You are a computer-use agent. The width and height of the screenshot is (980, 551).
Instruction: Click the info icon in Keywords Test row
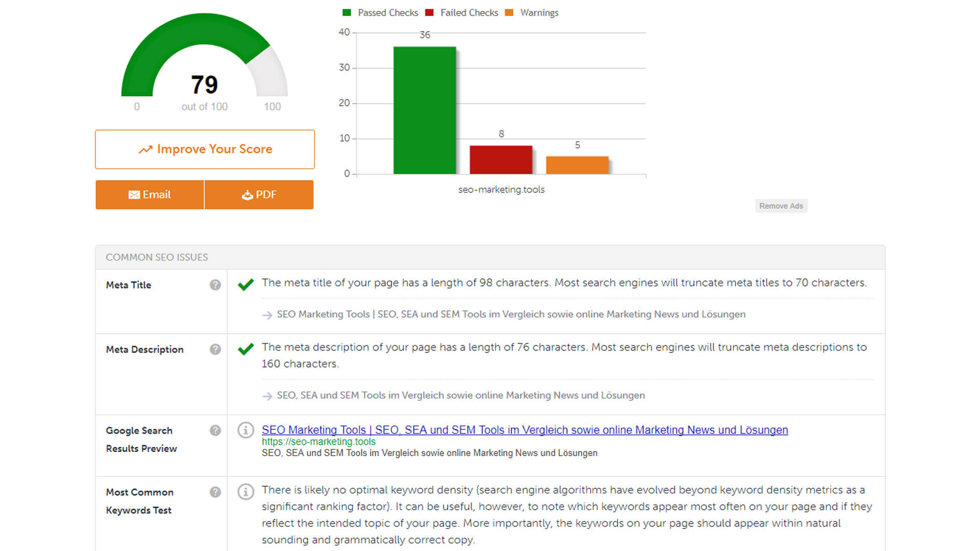(246, 491)
